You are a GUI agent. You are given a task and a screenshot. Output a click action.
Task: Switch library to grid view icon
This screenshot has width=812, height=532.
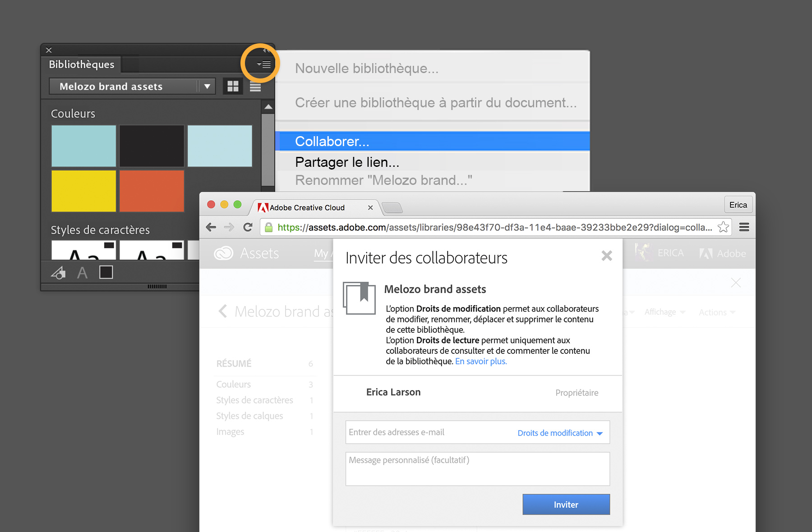point(233,86)
